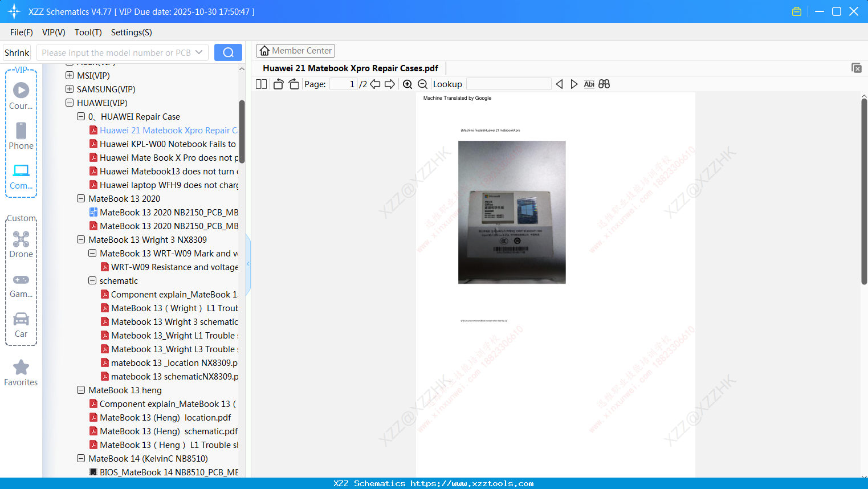The width and height of the screenshot is (868, 489).
Task: Click the Lookup text field
Action: [509, 84]
